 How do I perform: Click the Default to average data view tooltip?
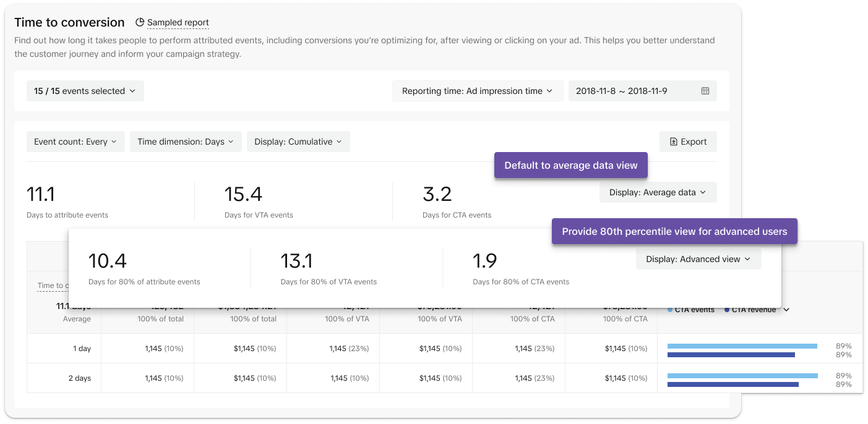click(x=570, y=166)
